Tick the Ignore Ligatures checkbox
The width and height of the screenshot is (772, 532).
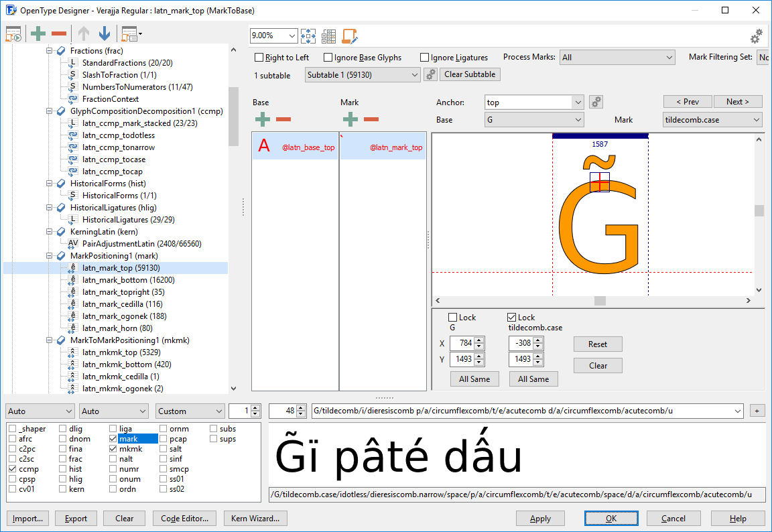(424, 58)
